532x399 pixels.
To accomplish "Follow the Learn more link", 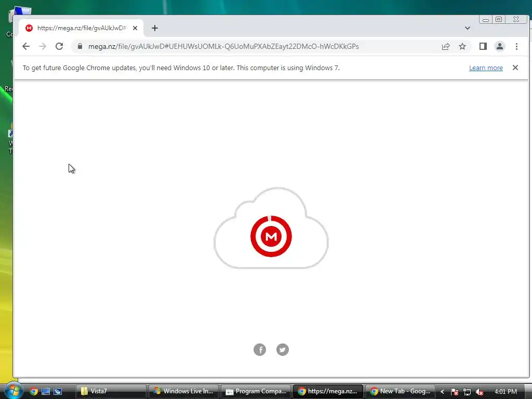I will click(x=486, y=68).
